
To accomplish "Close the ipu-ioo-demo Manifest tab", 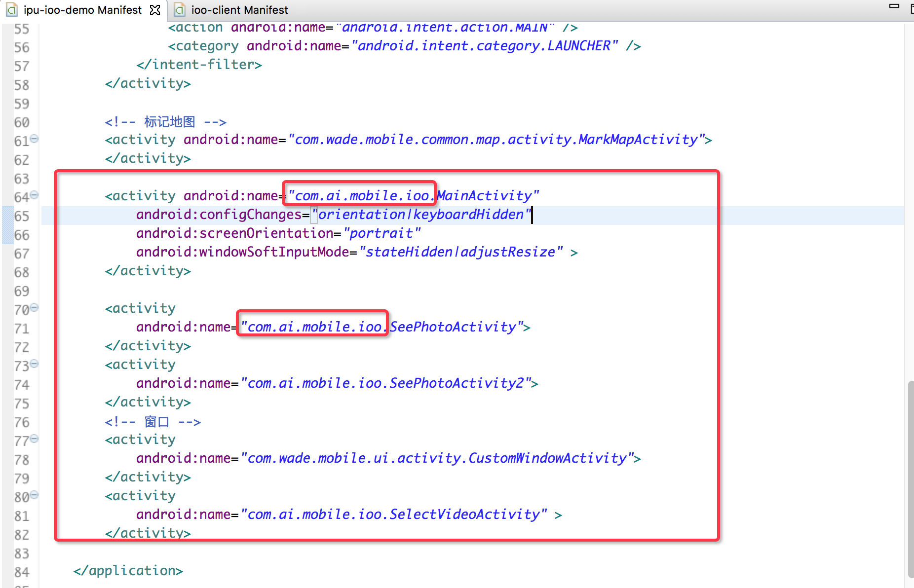I will coord(155,10).
